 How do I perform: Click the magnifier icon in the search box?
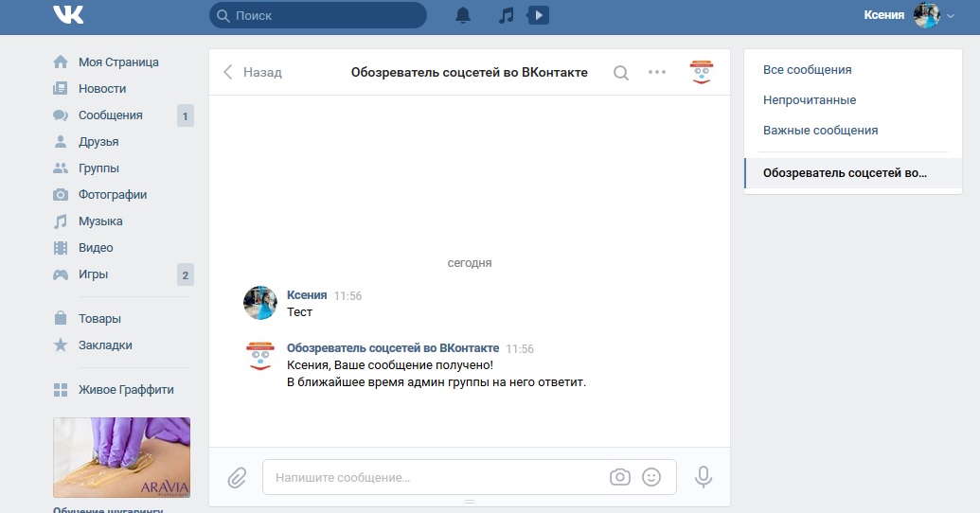pos(223,16)
